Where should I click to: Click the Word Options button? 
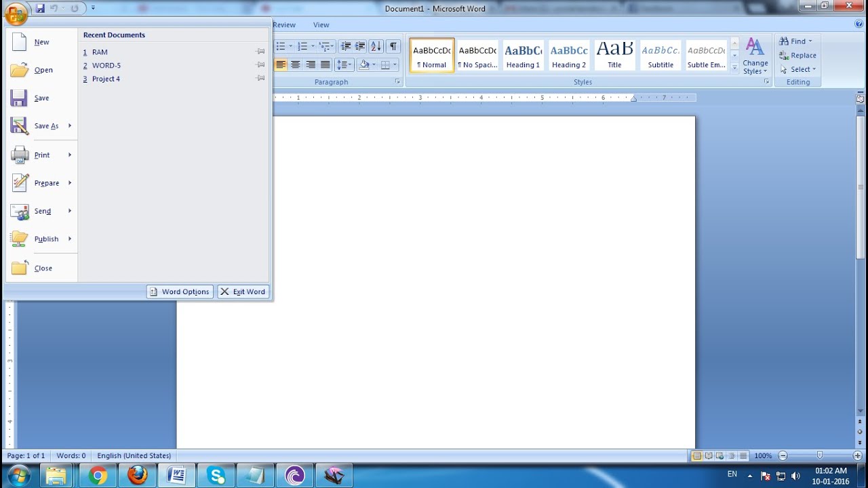point(180,291)
